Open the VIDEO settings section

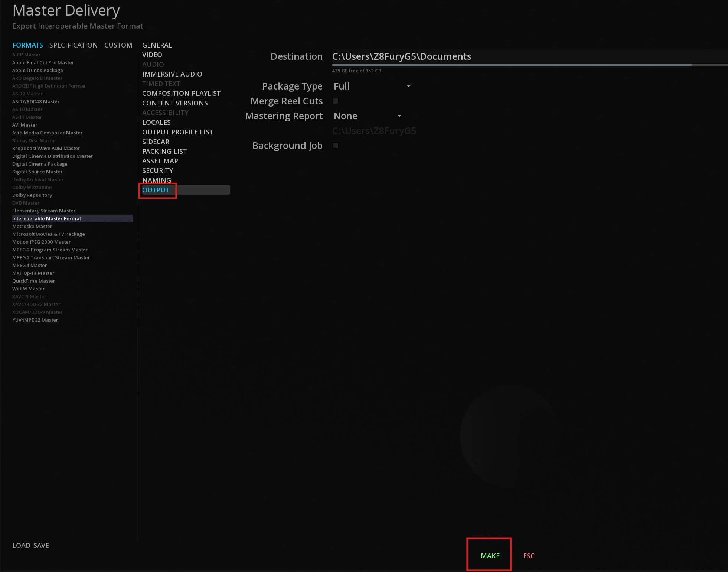(152, 55)
